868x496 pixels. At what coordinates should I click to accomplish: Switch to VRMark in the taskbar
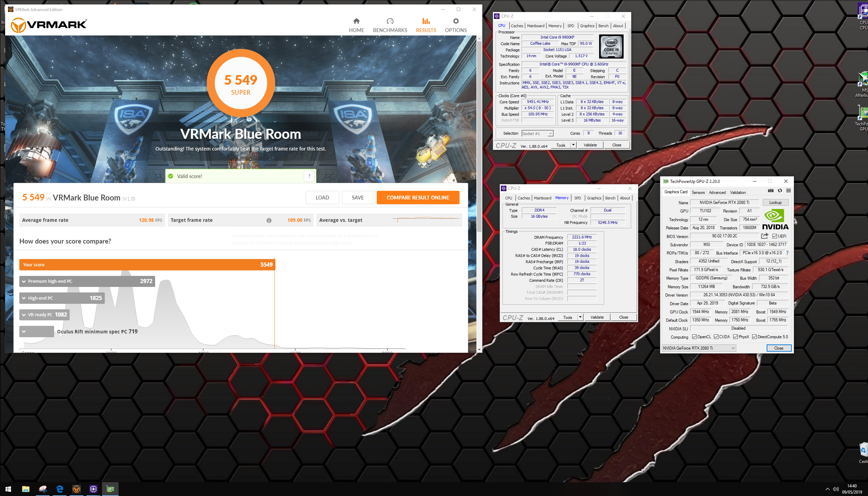[77, 489]
